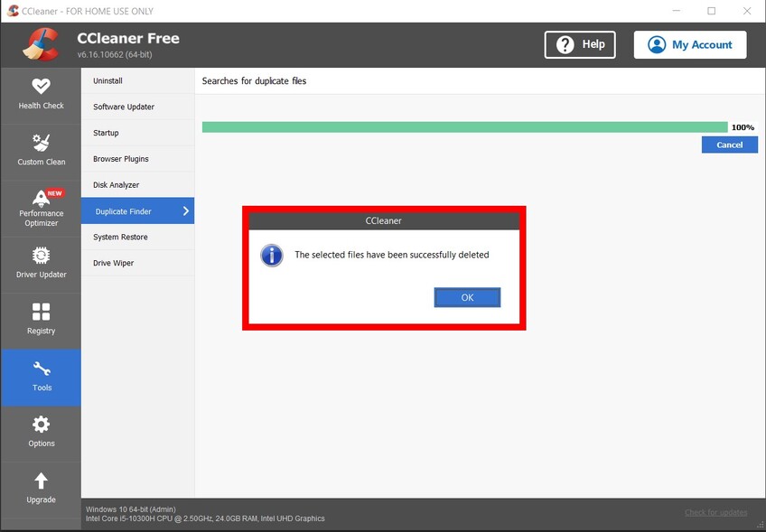Click the Upgrade sidebar icon

tap(41, 489)
